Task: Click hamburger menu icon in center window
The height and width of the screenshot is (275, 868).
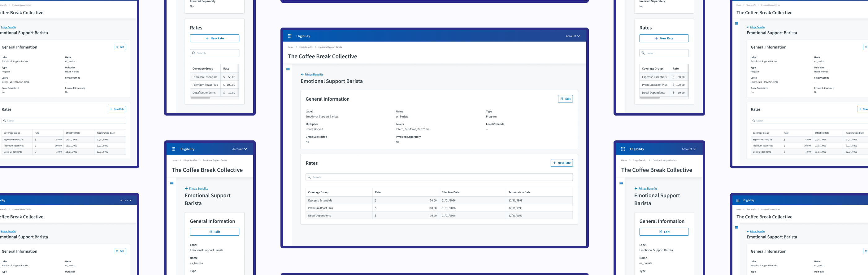Action: click(288, 70)
